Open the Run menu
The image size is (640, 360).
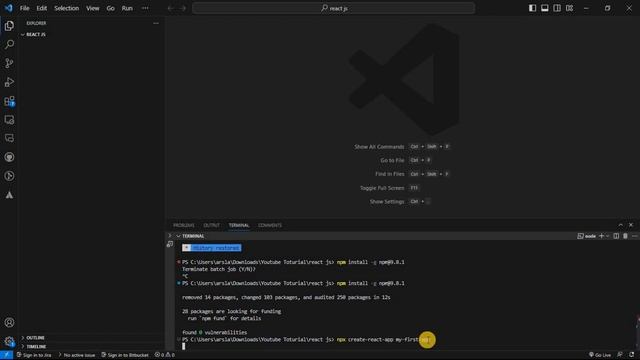point(127,8)
